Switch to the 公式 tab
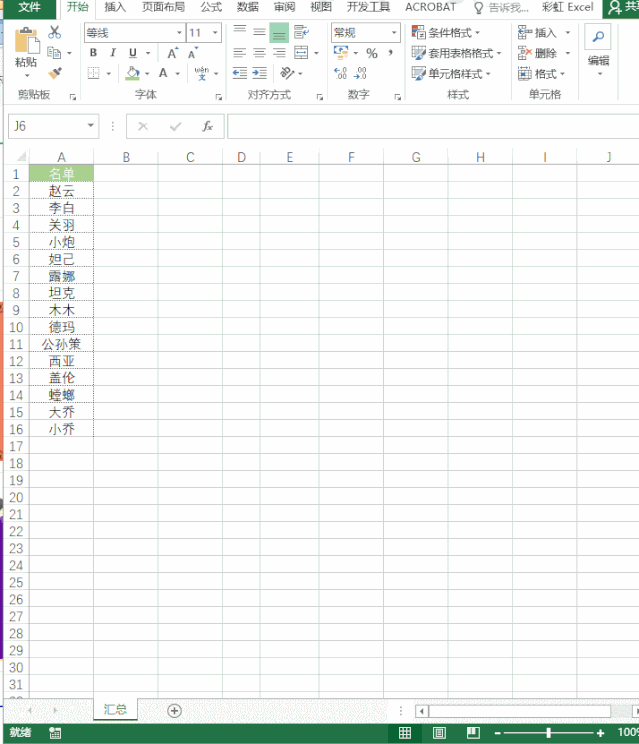The image size is (639, 744). click(211, 7)
